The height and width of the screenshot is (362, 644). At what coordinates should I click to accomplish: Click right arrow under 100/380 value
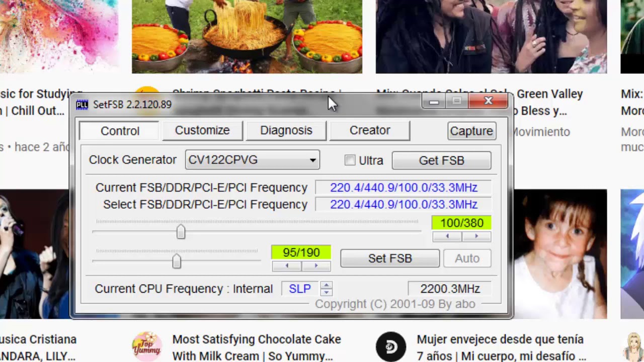(x=476, y=236)
